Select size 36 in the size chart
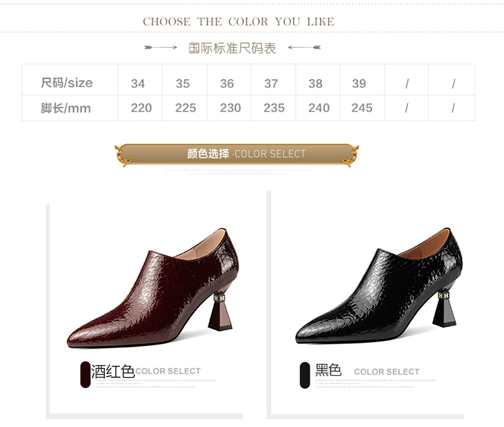This screenshot has width=504, height=427. coord(227,84)
